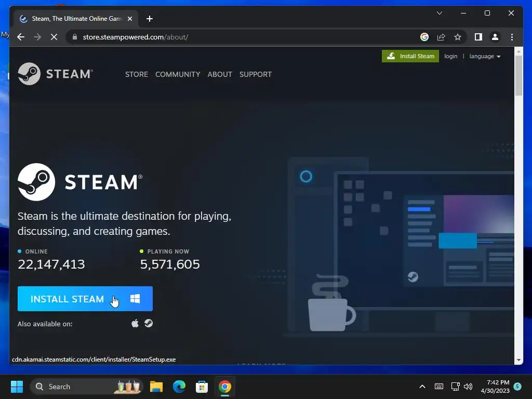Open the COMMUNITY menu
This screenshot has height=399, width=532.
[178, 74]
